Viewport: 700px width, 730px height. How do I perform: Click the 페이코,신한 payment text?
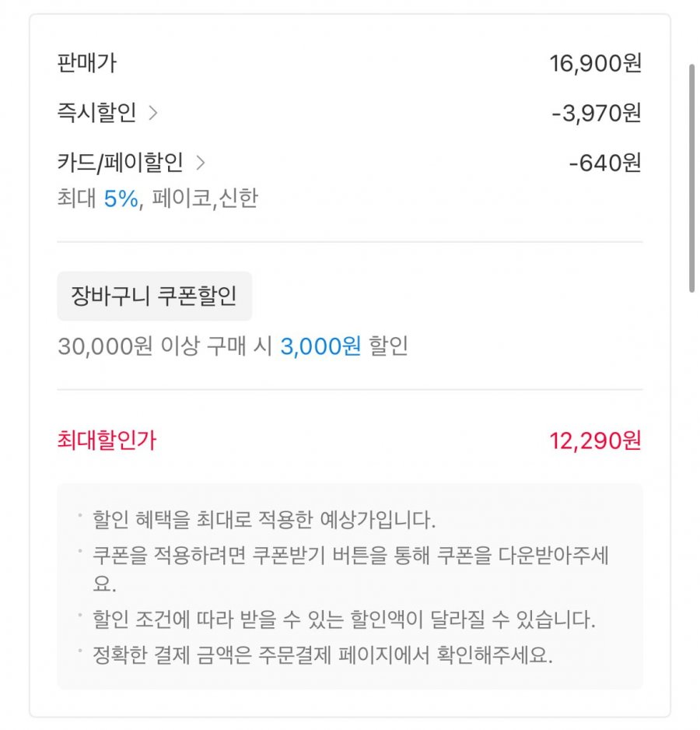[x=205, y=198]
